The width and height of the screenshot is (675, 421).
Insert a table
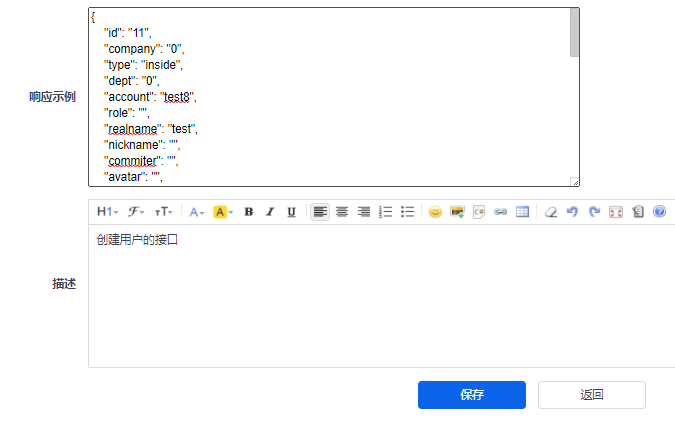[522, 212]
